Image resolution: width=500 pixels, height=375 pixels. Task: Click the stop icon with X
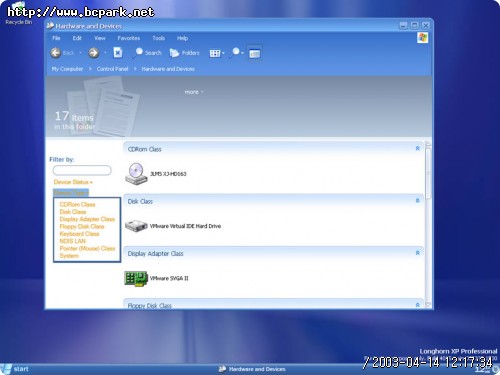coord(118,53)
